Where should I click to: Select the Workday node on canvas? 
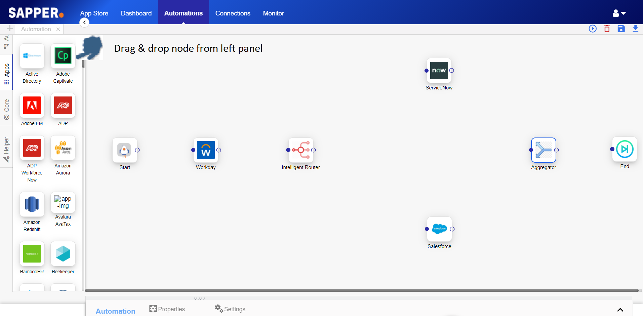tap(206, 150)
